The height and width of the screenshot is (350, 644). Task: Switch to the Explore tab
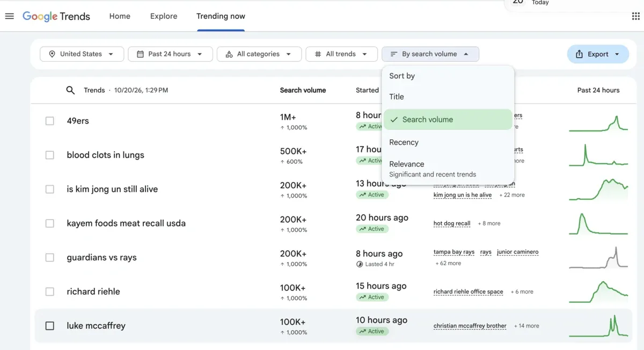tap(164, 16)
